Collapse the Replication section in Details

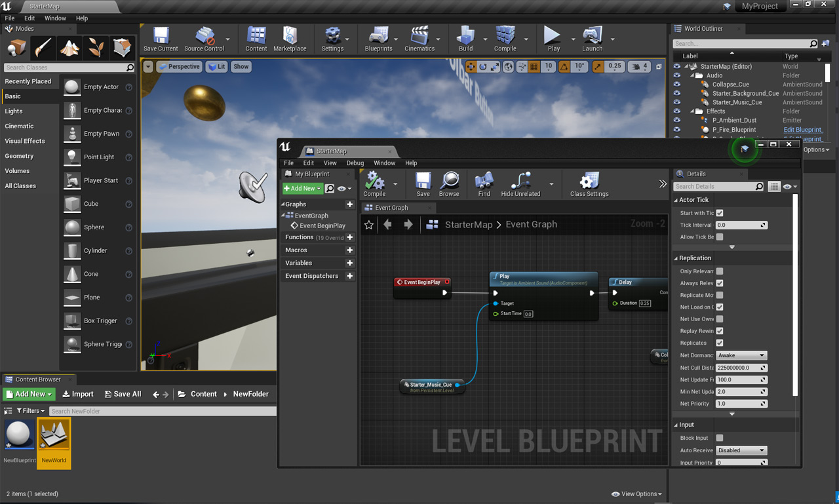point(676,258)
